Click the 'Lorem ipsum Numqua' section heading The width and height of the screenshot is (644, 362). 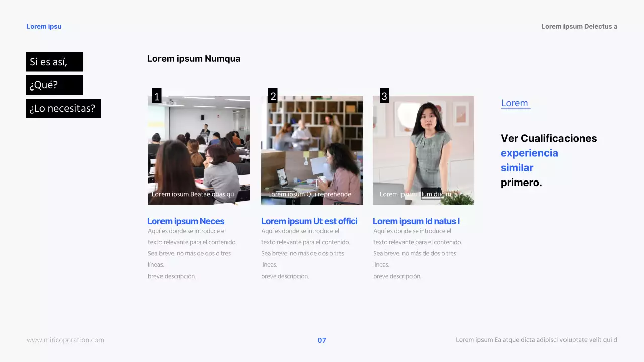pyautogui.click(x=194, y=59)
